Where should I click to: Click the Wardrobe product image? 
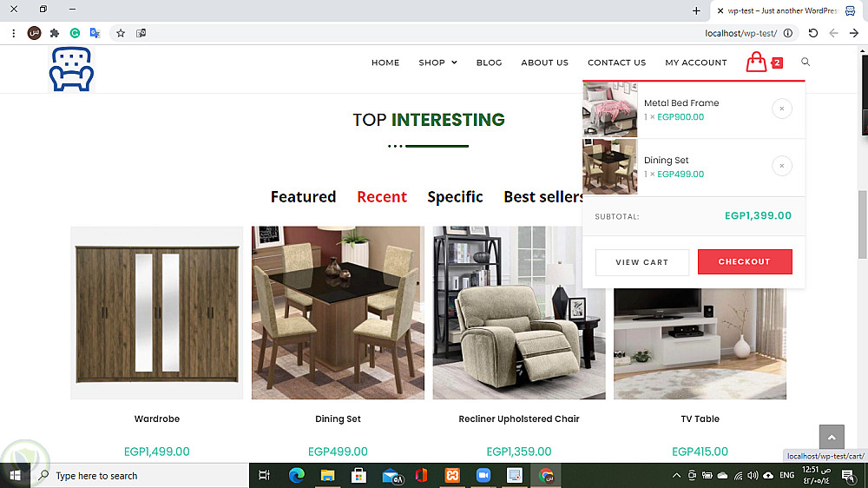pyautogui.click(x=156, y=313)
